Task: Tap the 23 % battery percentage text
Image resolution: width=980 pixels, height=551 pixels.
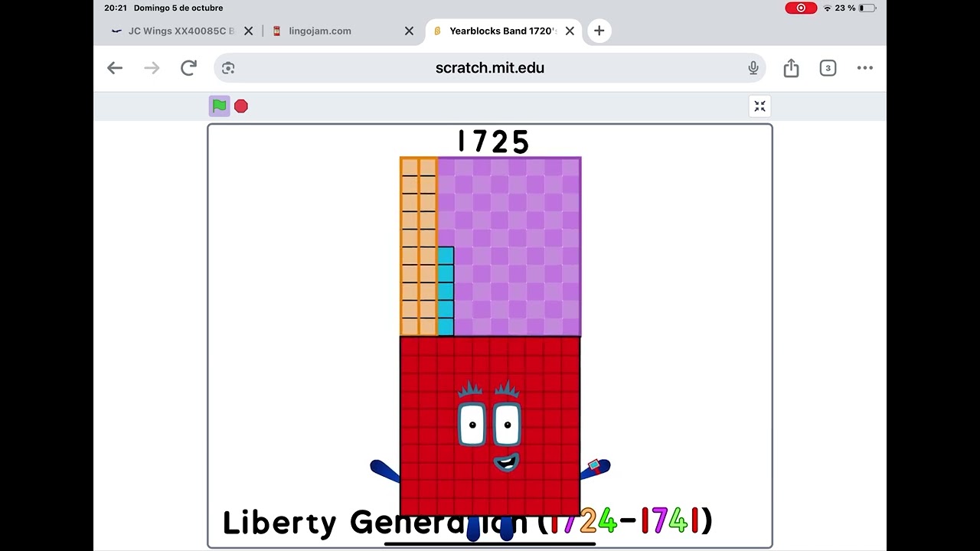Action: [x=845, y=8]
